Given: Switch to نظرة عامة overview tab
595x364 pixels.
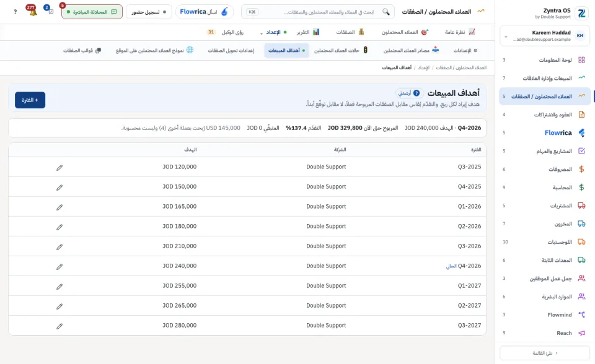Looking at the screenshot, I should point(460,32).
